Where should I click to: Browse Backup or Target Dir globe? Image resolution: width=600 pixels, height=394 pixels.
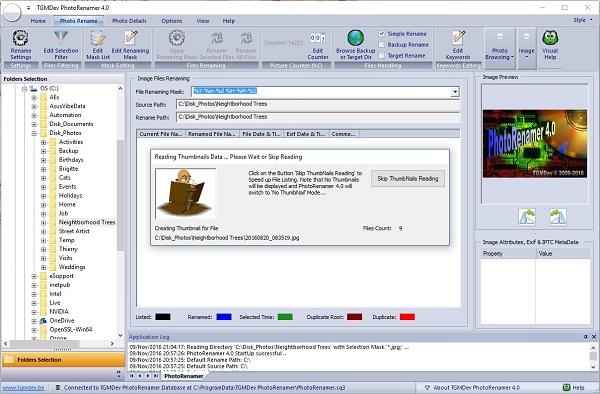point(355,38)
